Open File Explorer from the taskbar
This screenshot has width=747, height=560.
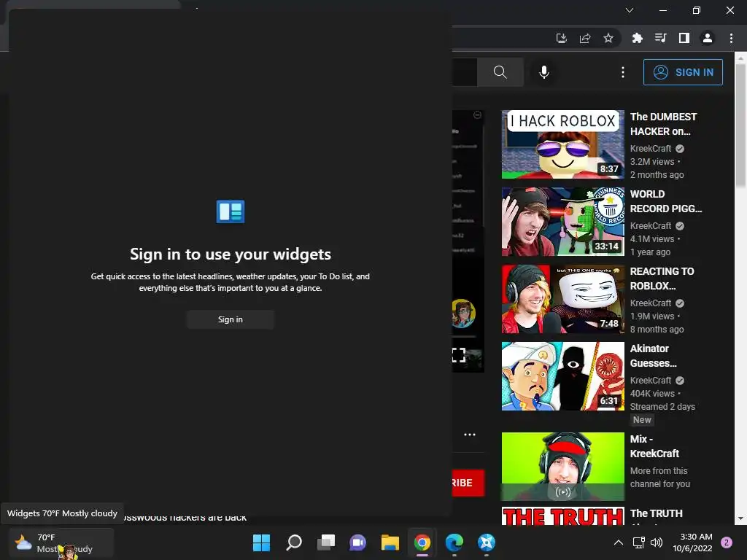coord(390,542)
